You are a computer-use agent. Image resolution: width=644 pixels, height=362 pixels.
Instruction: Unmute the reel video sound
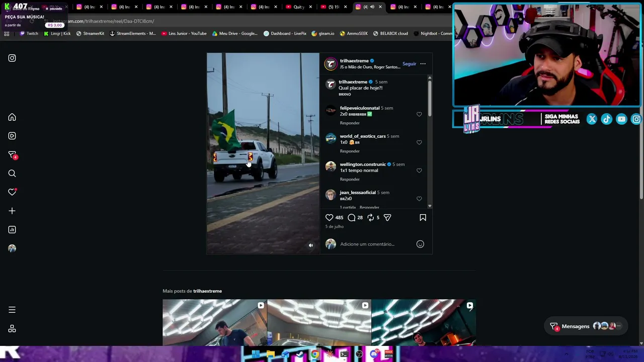311,245
